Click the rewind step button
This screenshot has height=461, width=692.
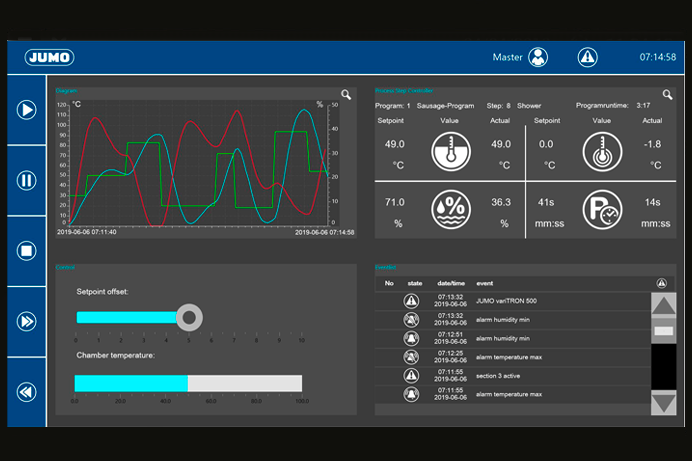click(x=26, y=392)
